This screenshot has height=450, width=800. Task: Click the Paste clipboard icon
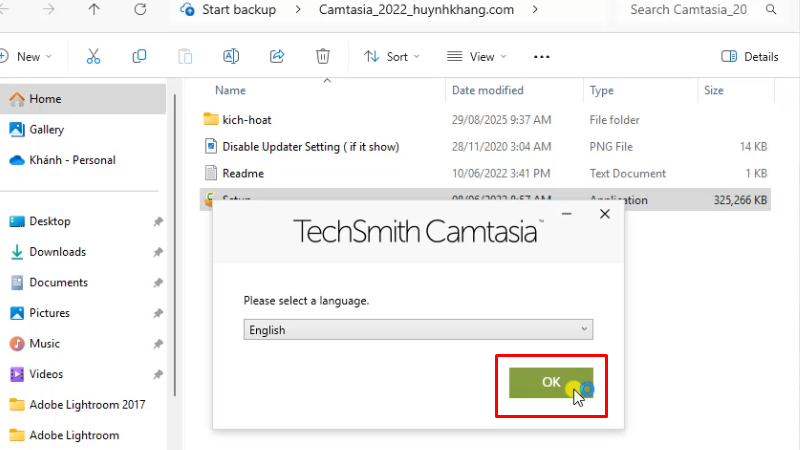[x=185, y=56]
